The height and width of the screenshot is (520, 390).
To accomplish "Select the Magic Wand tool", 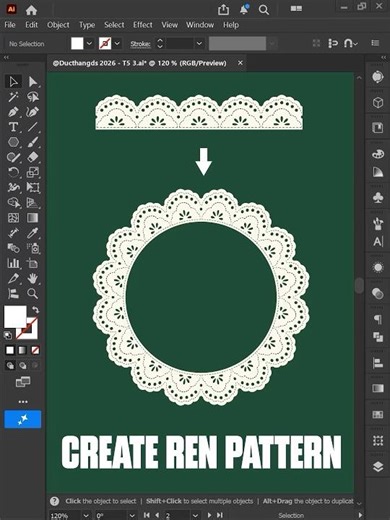I will pyautogui.click(x=13, y=97).
